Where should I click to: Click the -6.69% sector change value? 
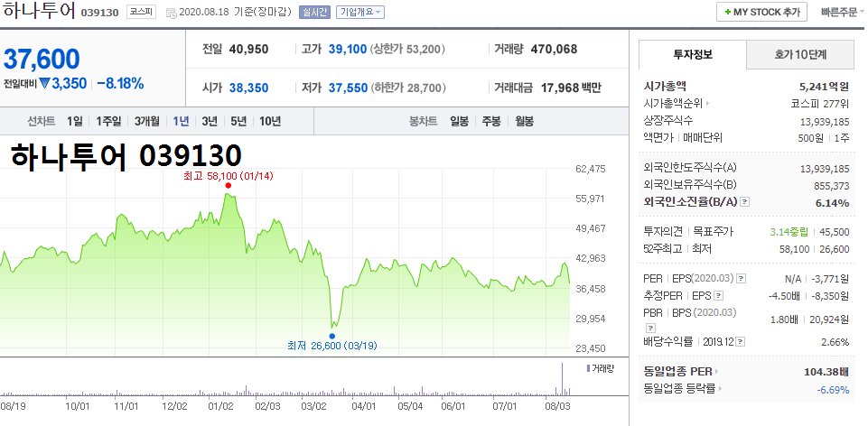pyautogui.click(x=833, y=390)
